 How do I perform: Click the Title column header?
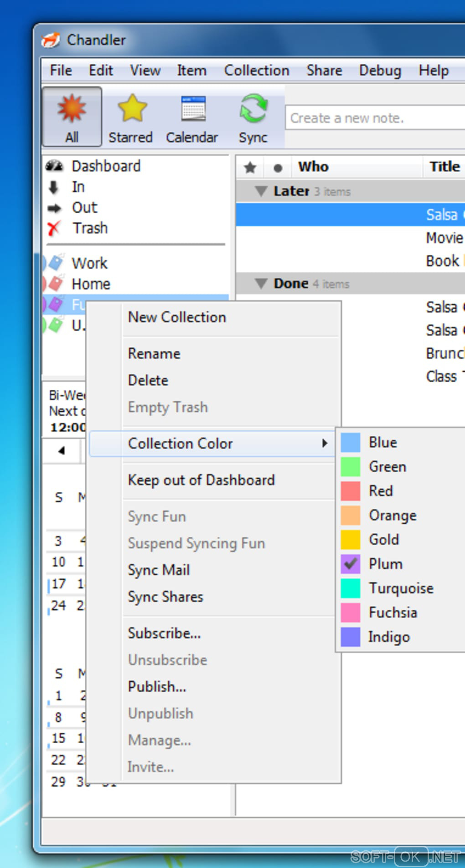tap(444, 167)
